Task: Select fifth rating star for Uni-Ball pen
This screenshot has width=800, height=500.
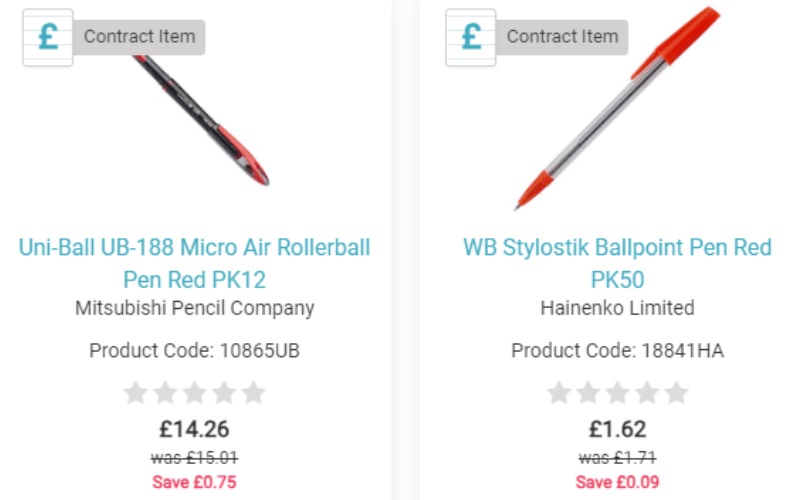Action: (254, 393)
